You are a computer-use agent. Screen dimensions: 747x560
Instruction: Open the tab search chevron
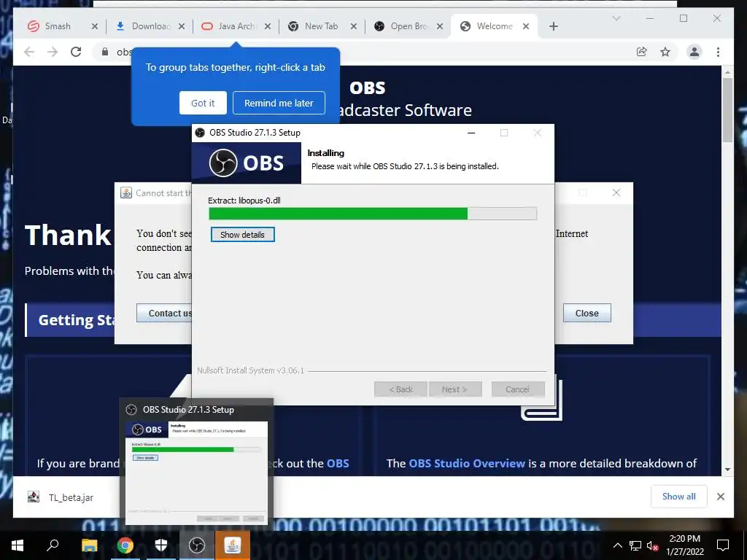pyautogui.click(x=616, y=18)
